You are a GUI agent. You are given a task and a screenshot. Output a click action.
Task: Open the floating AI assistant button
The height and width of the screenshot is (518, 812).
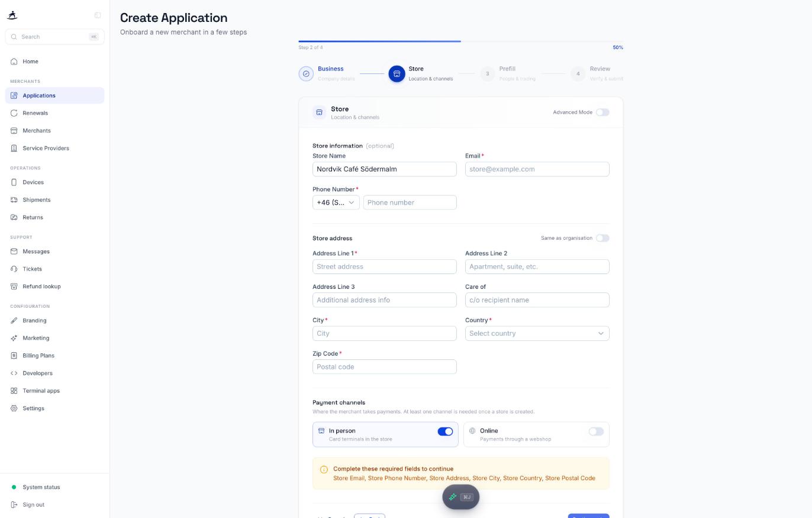[x=461, y=497]
